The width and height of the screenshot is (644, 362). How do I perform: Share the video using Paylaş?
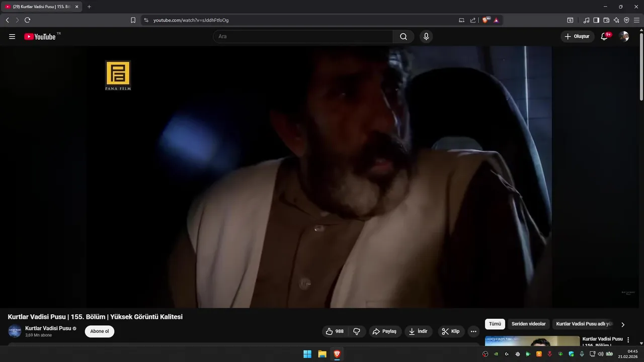coord(385,331)
